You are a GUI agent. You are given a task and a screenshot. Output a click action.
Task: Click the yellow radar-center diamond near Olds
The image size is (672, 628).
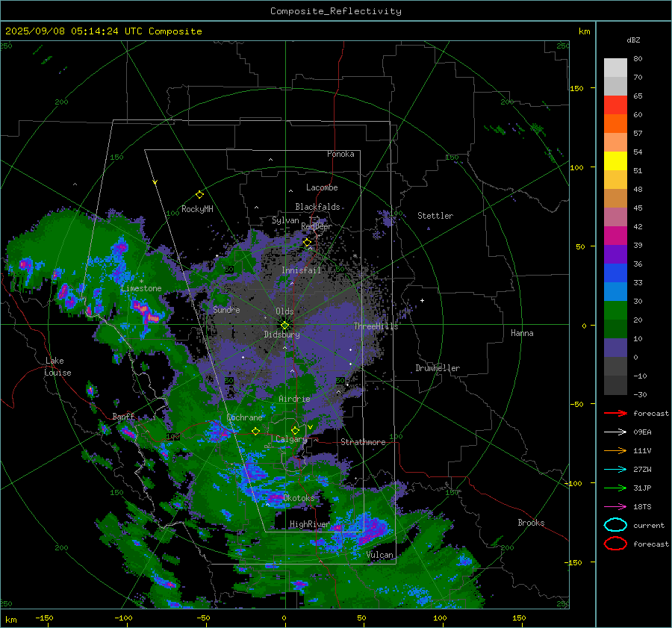(x=284, y=325)
